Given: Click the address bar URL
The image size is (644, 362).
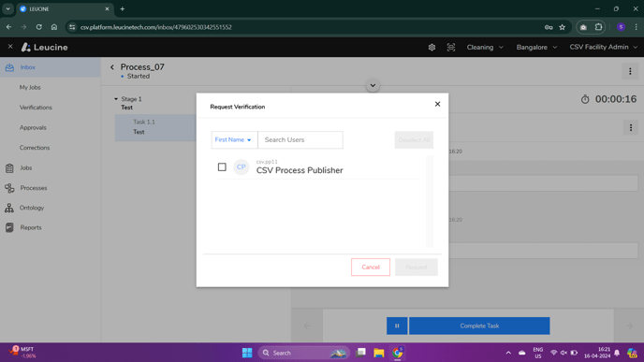Looking at the screenshot, I should click(156, 27).
